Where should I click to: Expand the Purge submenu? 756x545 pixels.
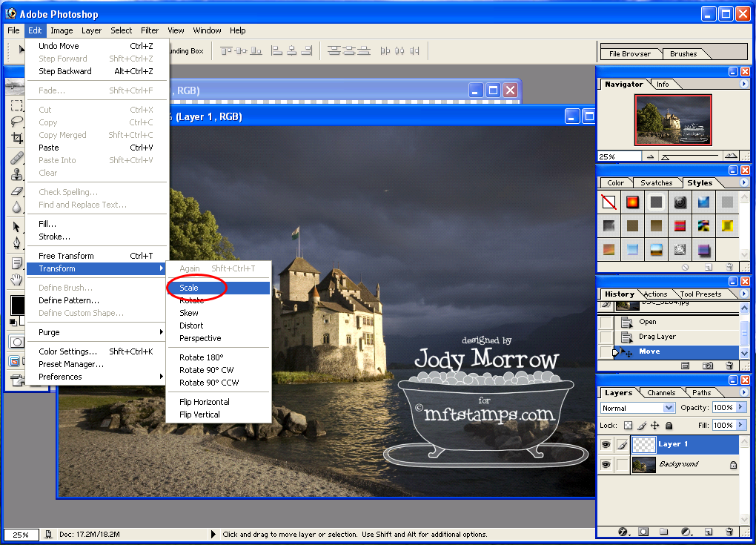pyautogui.click(x=96, y=332)
